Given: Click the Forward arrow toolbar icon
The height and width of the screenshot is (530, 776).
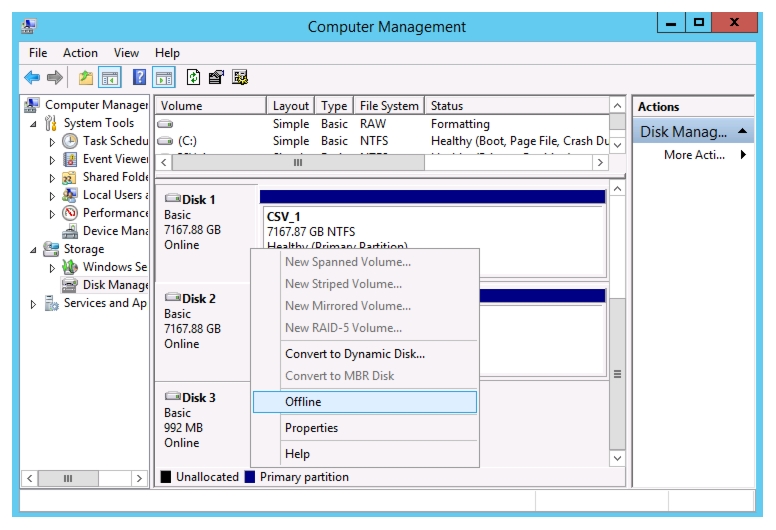Looking at the screenshot, I should pos(54,77).
